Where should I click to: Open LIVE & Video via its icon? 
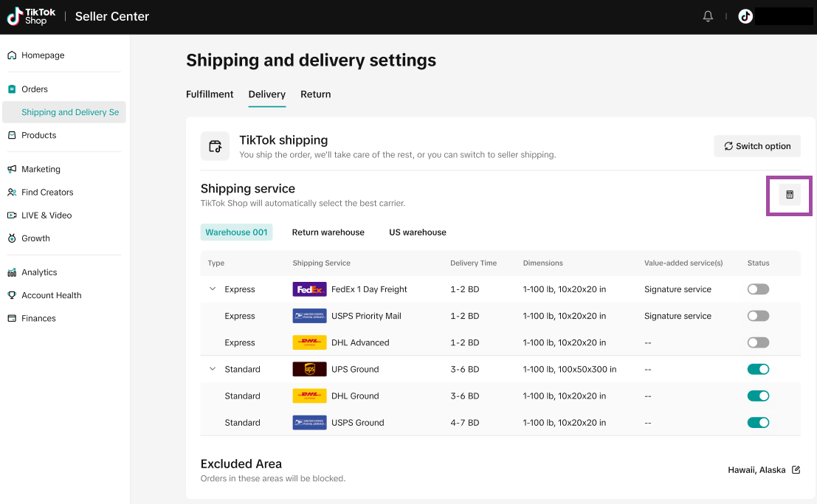tap(11, 215)
